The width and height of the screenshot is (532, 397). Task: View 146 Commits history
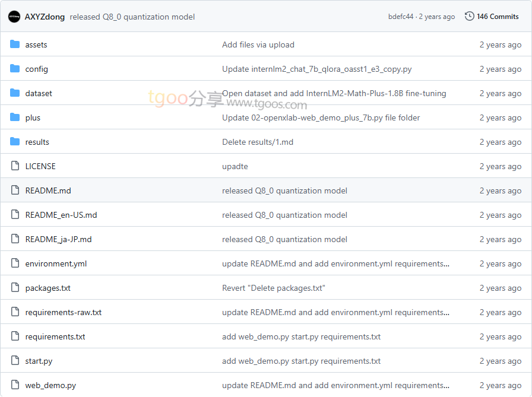(498, 17)
